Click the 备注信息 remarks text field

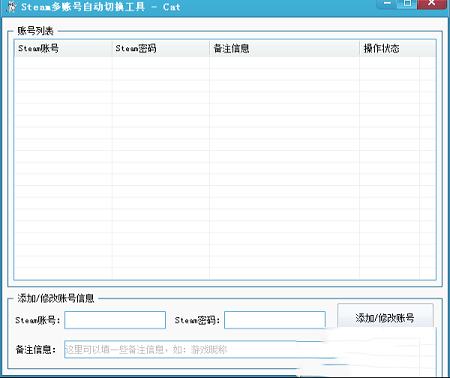point(200,349)
